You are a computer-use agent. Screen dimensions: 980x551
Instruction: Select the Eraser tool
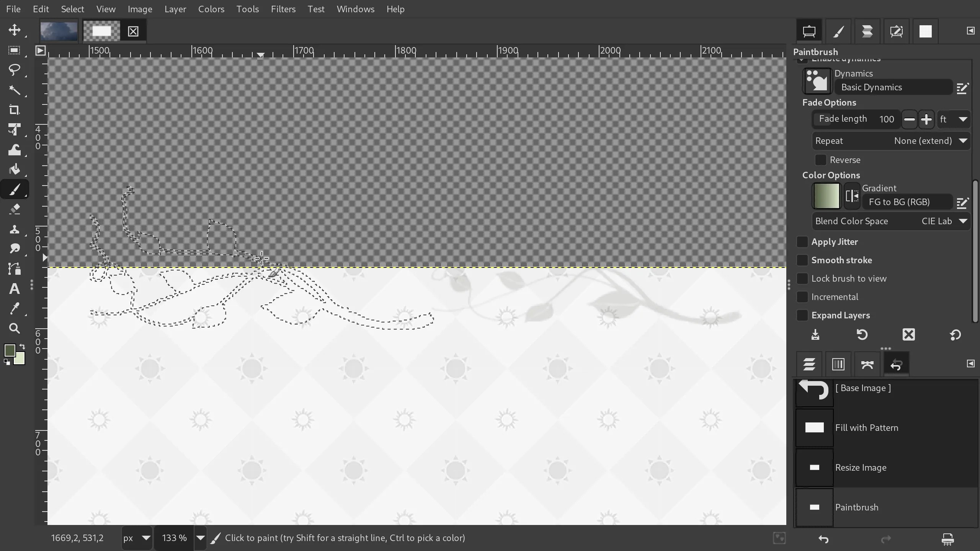15,209
